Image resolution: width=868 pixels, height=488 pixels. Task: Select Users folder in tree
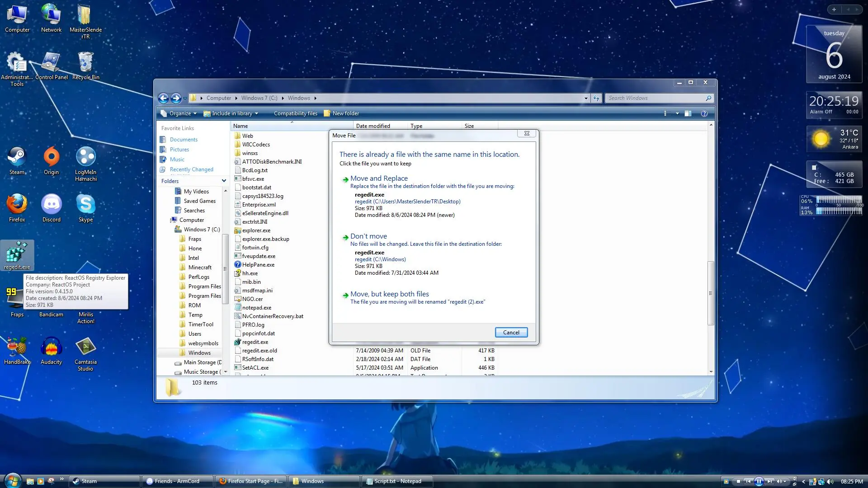[195, 334]
